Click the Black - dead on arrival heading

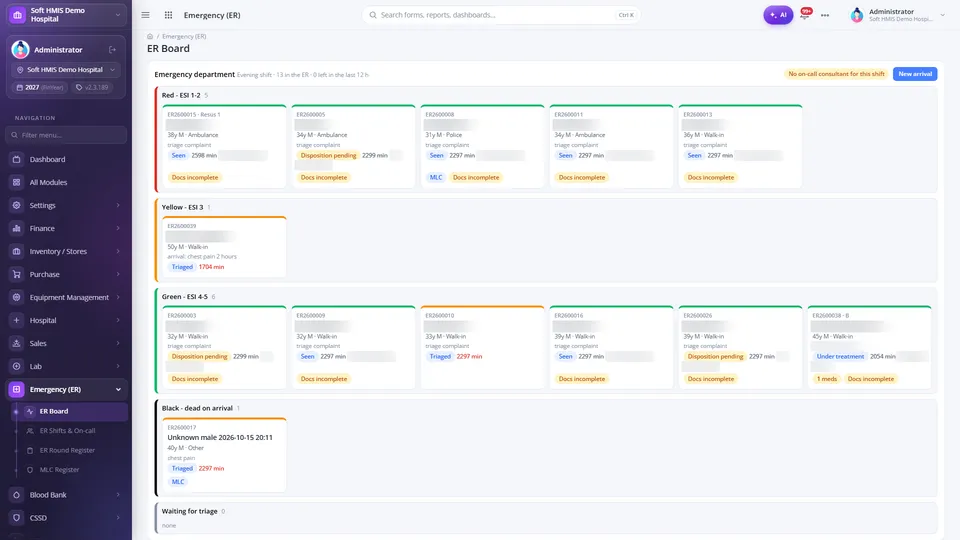[197, 408]
